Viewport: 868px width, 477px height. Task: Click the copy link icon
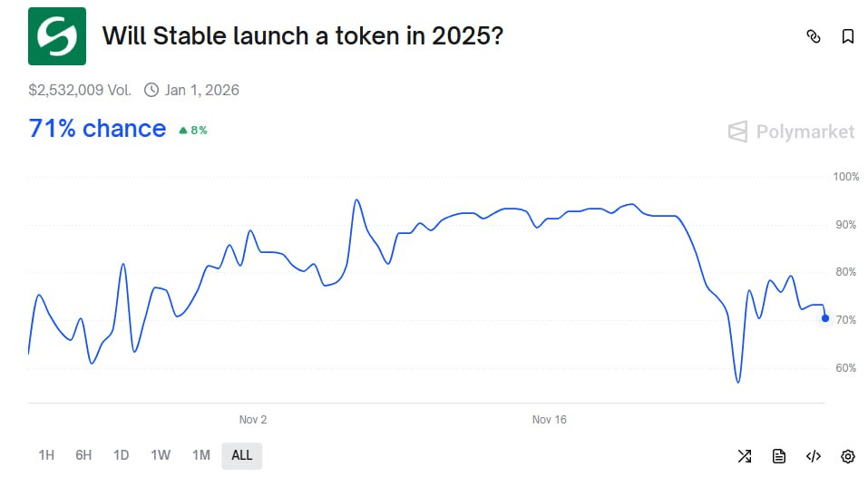click(814, 36)
